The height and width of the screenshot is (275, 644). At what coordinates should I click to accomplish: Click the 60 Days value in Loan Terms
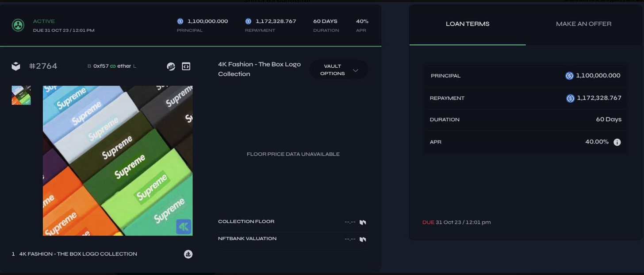tap(609, 119)
